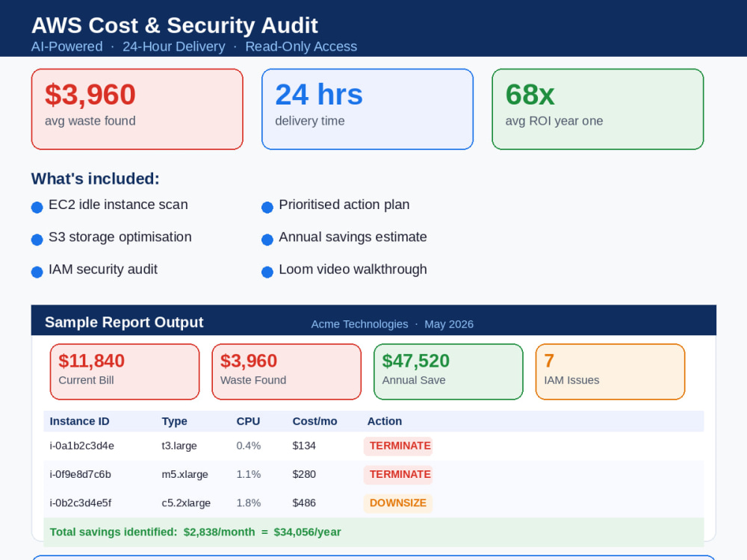Click instance ID i-0b2c3d4e5f
The image size is (747, 560).
81,503
